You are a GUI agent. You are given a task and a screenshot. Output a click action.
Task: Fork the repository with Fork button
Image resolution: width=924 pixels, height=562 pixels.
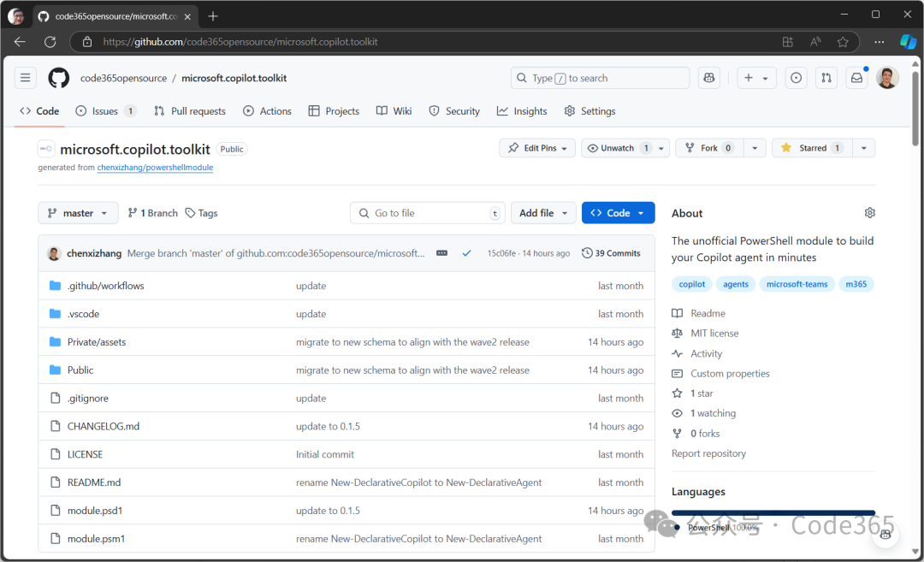point(709,148)
